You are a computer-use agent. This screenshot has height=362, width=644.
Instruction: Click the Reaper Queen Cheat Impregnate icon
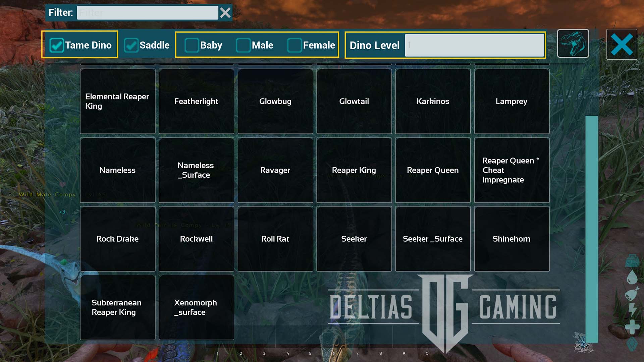511,170
